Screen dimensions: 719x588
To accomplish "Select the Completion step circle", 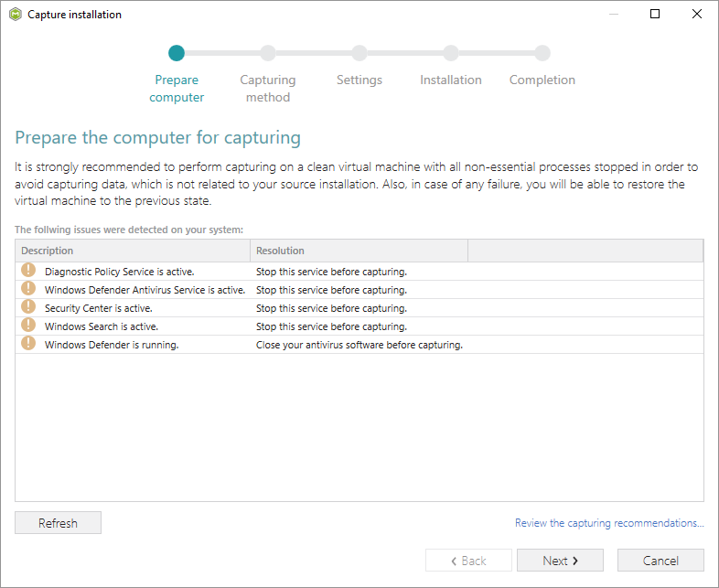I will [x=542, y=53].
